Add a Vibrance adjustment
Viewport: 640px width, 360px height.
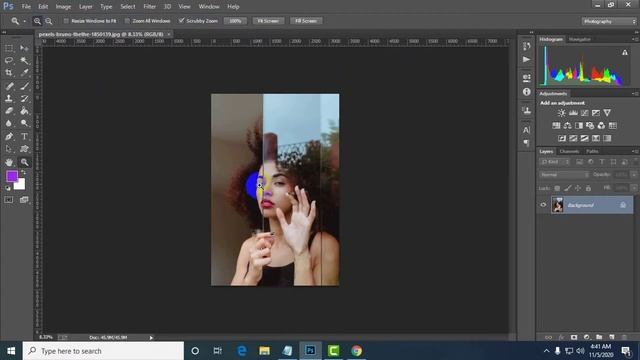click(607, 113)
